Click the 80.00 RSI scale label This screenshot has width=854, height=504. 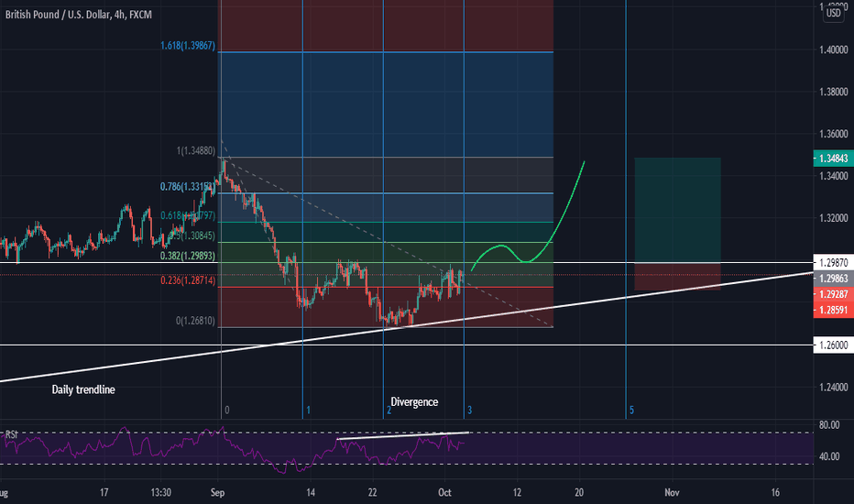(x=829, y=425)
